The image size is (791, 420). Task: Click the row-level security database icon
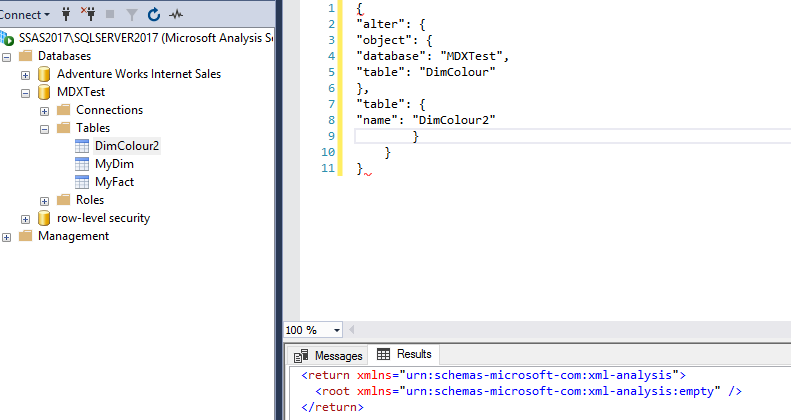44,218
